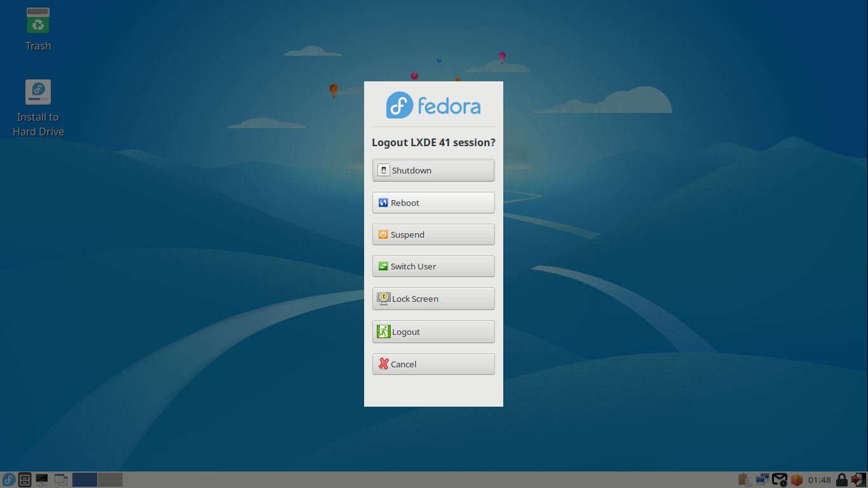Click the Shutdown button
Image resolution: width=868 pixels, height=488 pixels.
433,170
